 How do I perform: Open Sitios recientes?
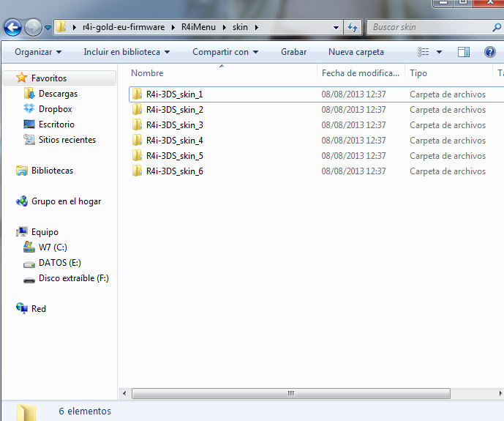(x=67, y=140)
